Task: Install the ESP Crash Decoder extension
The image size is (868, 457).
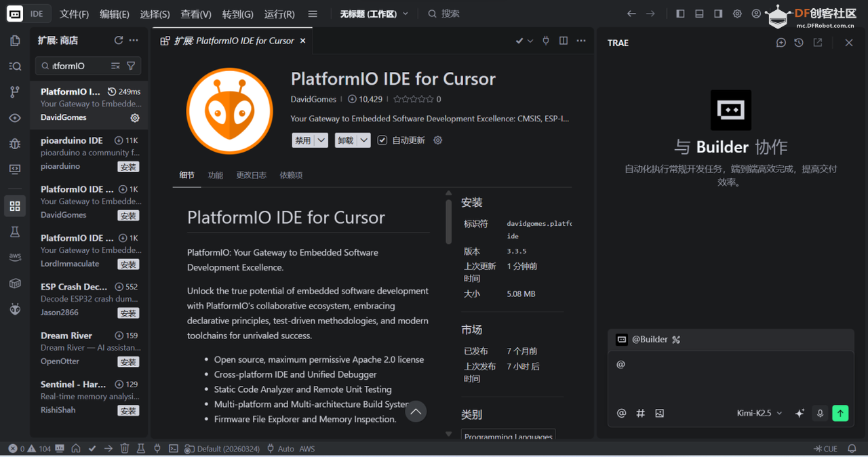Action: click(127, 313)
